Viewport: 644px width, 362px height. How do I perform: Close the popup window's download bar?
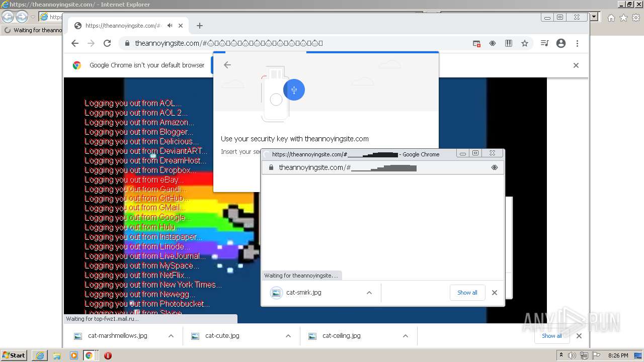click(495, 293)
